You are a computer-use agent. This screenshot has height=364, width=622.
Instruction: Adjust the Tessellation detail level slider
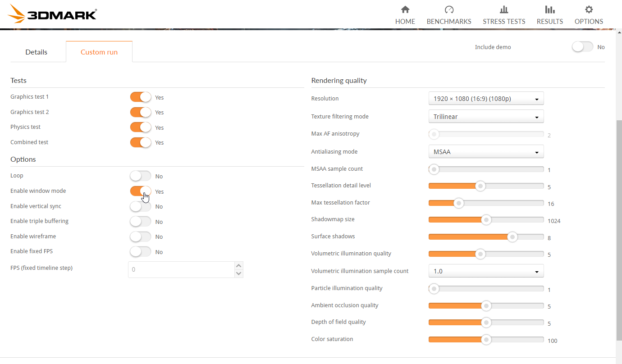(486, 186)
